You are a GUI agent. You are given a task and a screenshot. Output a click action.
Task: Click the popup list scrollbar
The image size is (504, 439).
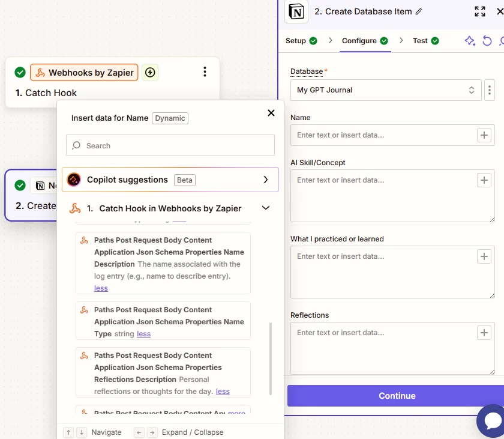(271, 359)
